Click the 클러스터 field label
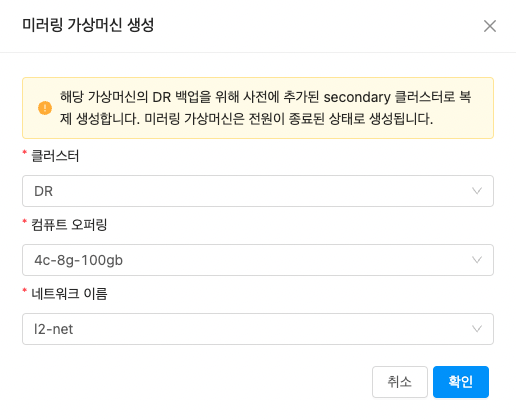Image resolution: width=516 pixels, height=419 pixels. tap(55, 156)
